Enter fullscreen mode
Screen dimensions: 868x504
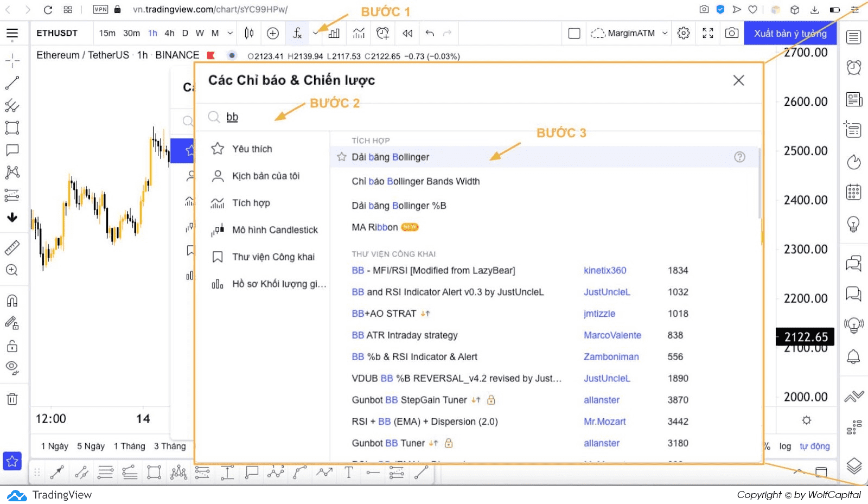pos(707,33)
